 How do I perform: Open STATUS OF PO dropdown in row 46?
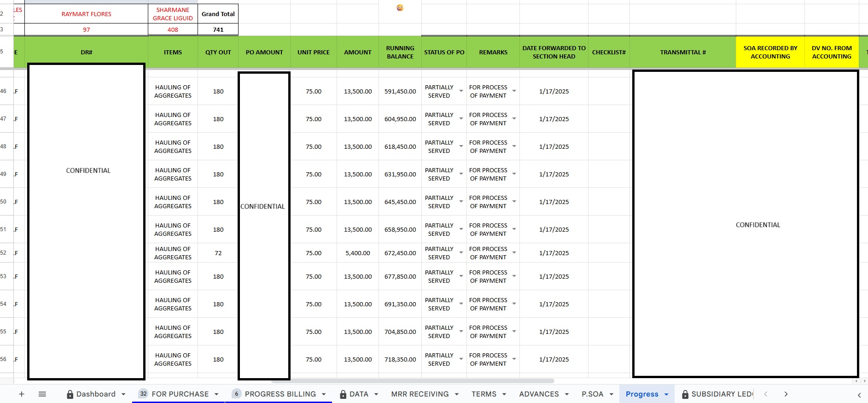point(461,91)
